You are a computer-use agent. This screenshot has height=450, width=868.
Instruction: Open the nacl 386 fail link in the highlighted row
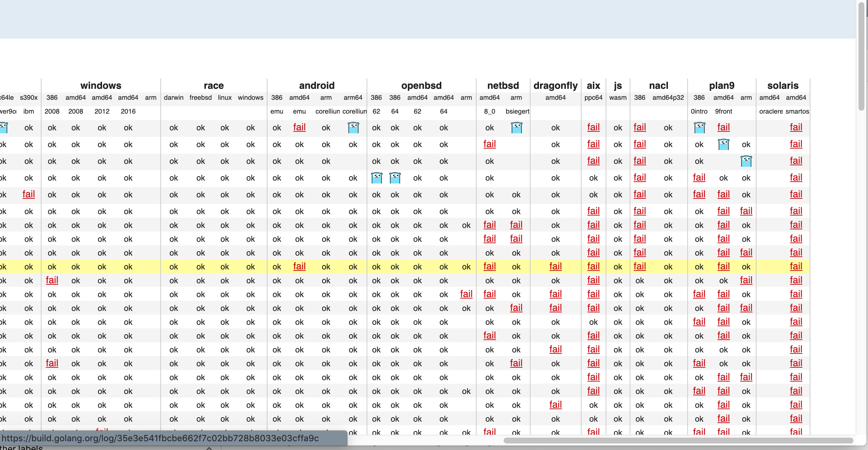coord(640,267)
